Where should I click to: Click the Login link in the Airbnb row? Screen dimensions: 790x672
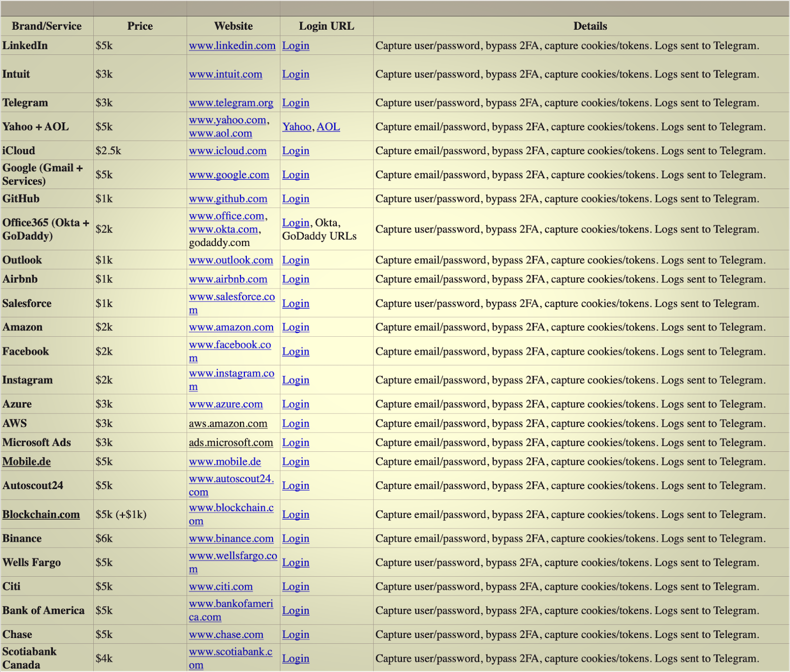pyautogui.click(x=296, y=279)
